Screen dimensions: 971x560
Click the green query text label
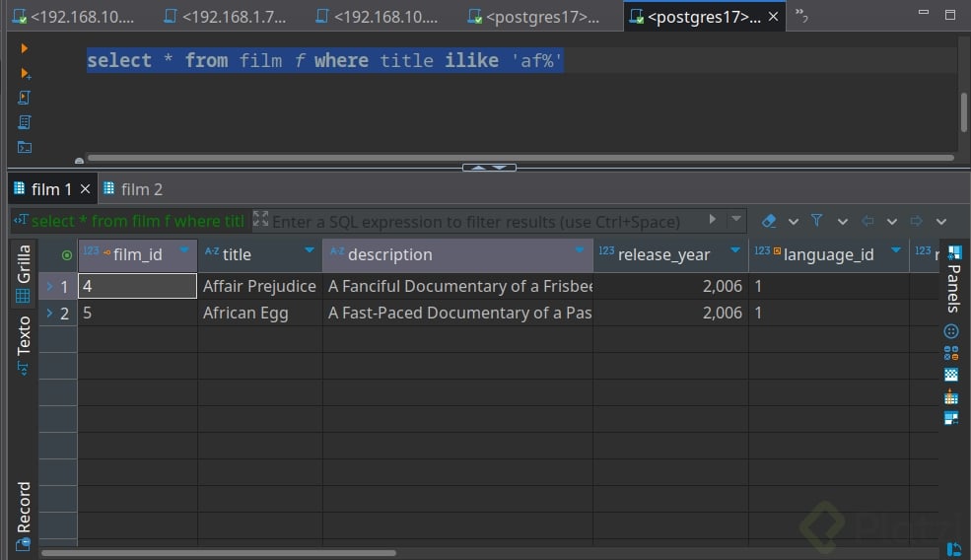(137, 221)
